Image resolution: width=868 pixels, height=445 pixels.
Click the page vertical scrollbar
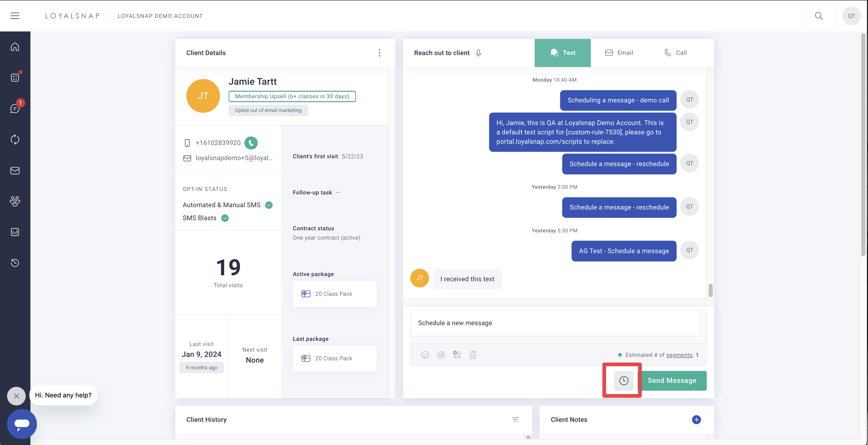pos(863,145)
